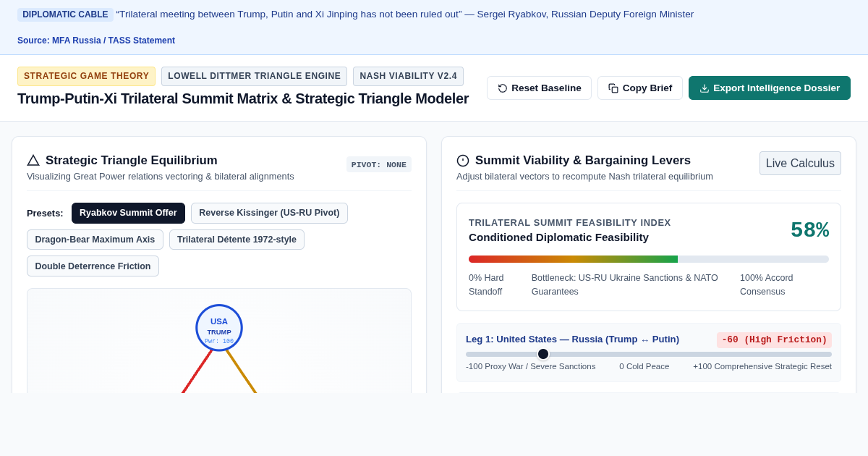Click the 100% Accord Consensus label

click(767, 284)
